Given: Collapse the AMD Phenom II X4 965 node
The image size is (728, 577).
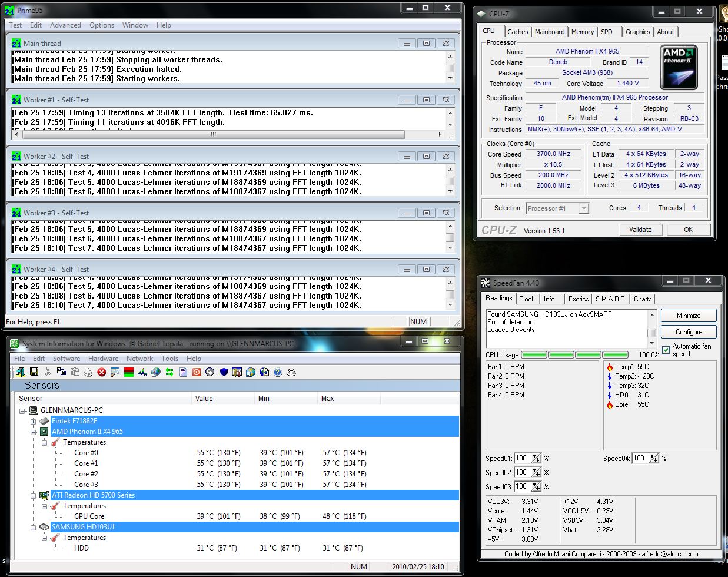Looking at the screenshot, I should (34, 432).
